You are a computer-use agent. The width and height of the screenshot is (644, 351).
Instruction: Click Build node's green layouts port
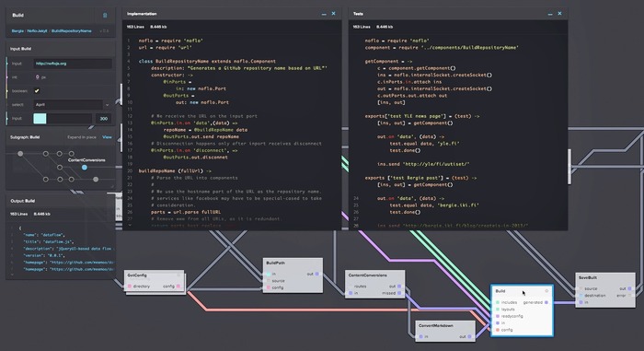498,309
